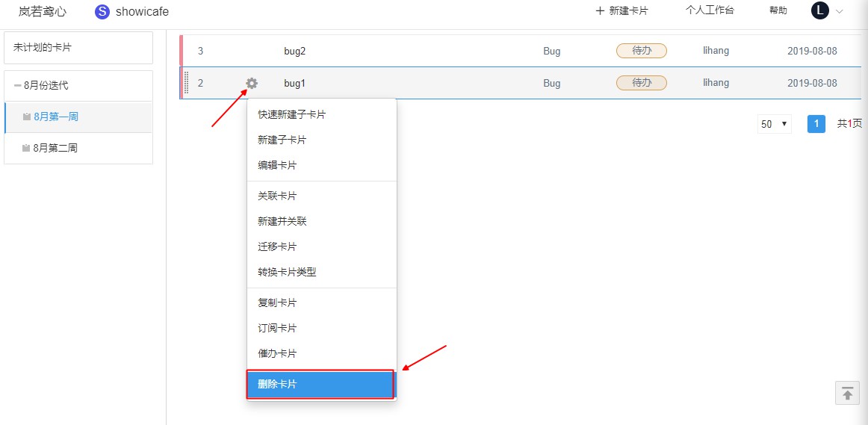Click the plus icon for 新建卡片

599,11
